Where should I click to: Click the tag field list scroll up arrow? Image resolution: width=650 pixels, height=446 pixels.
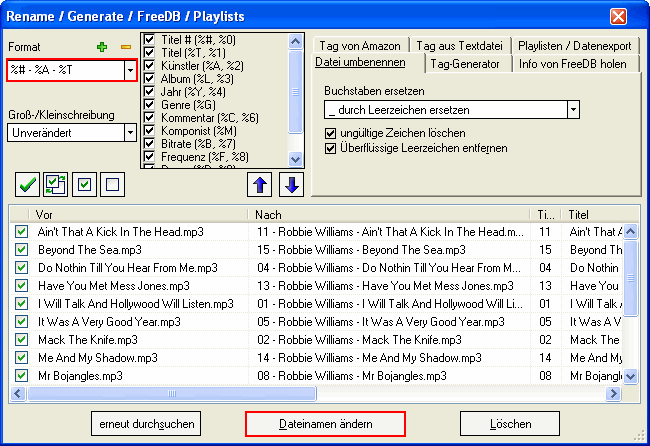295,41
